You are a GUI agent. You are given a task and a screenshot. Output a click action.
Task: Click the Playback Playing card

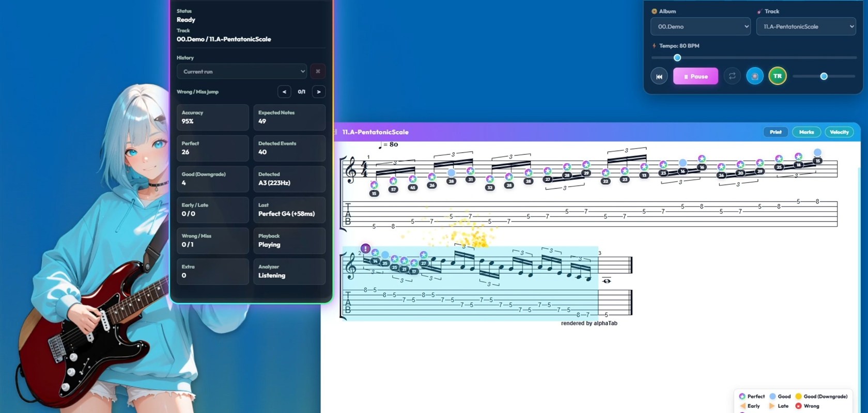tap(289, 241)
